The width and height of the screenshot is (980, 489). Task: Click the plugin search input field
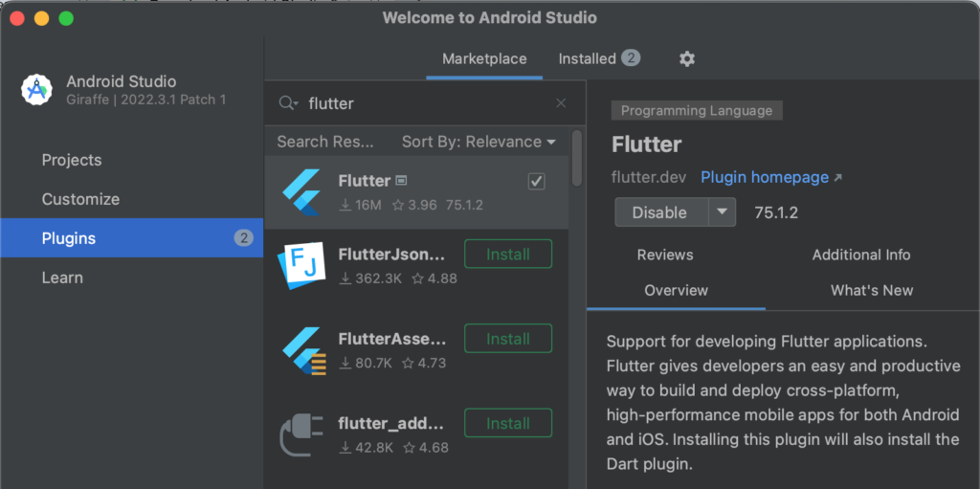[x=425, y=103]
